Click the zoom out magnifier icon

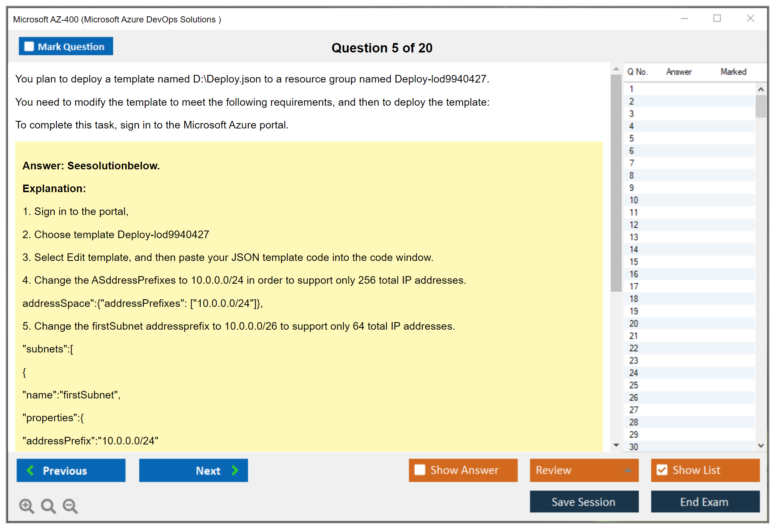(x=70, y=506)
